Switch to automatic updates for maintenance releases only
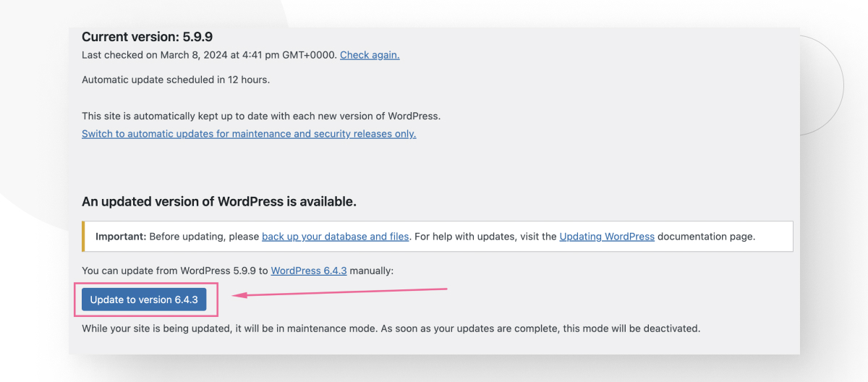The width and height of the screenshot is (868, 382). [x=249, y=134]
